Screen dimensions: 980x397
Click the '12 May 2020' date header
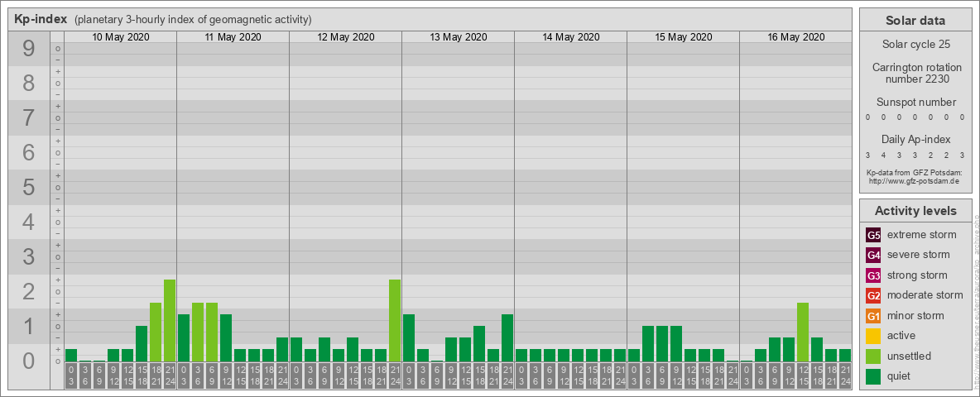[346, 37]
